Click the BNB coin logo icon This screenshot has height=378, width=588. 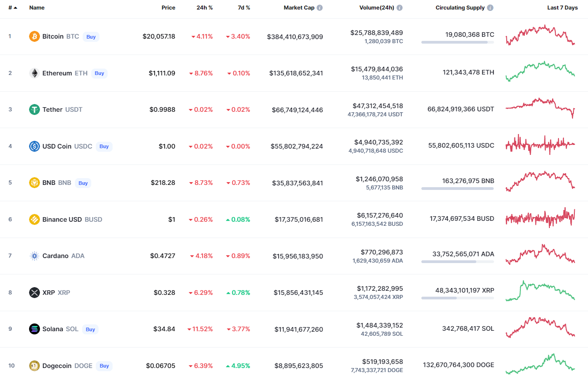35,183
